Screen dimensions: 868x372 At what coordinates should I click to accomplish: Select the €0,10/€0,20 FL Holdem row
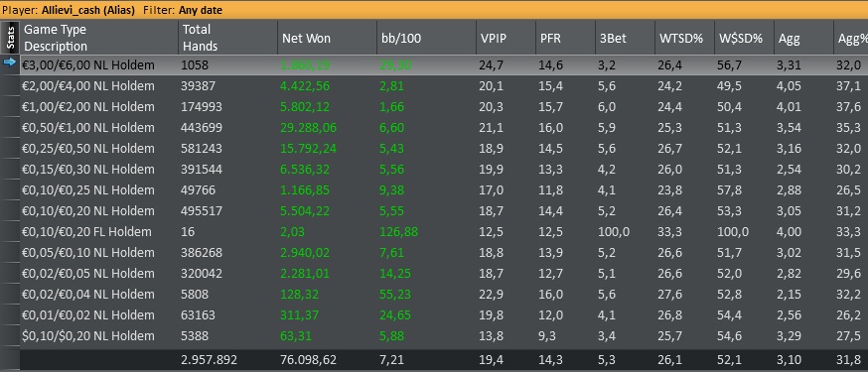pyautogui.click(x=443, y=231)
